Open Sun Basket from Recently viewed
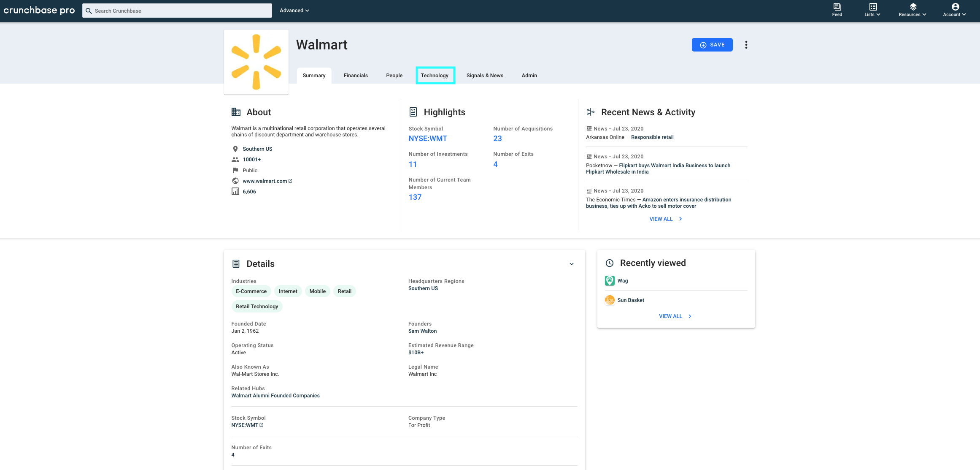980x470 pixels. tap(631, 300)
